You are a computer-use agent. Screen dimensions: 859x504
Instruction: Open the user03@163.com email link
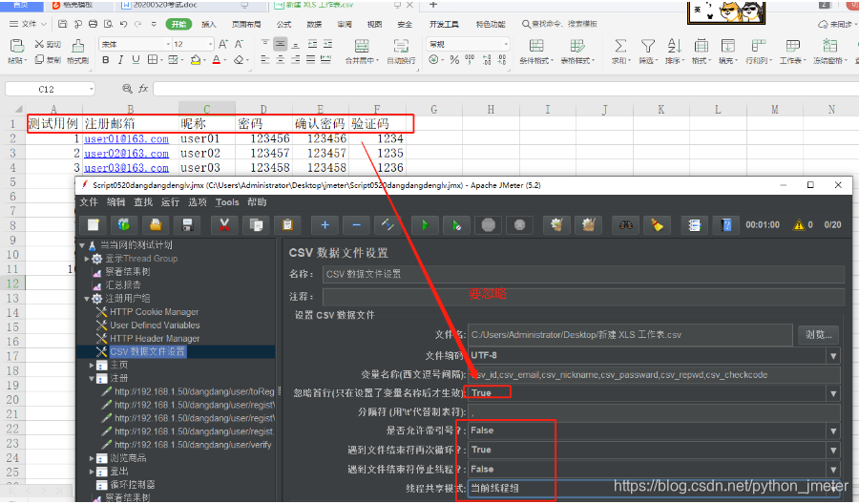pos(127,168)
